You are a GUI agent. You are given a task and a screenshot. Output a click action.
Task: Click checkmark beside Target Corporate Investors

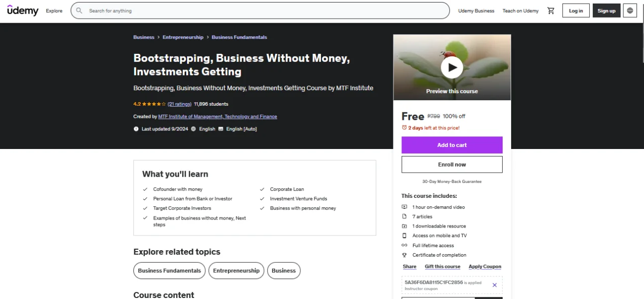pyautogui.click(x=145, y=208)
